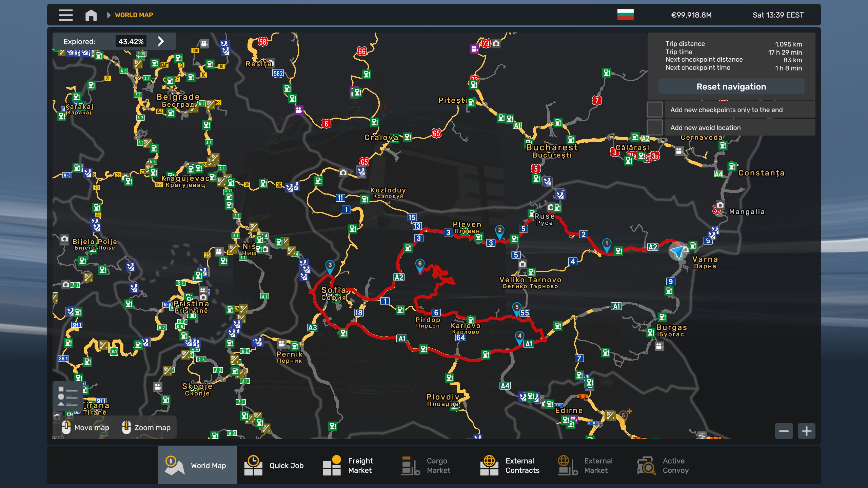Zoom out with the minus button
Screen dimensions: 868x488
(784, 431)
